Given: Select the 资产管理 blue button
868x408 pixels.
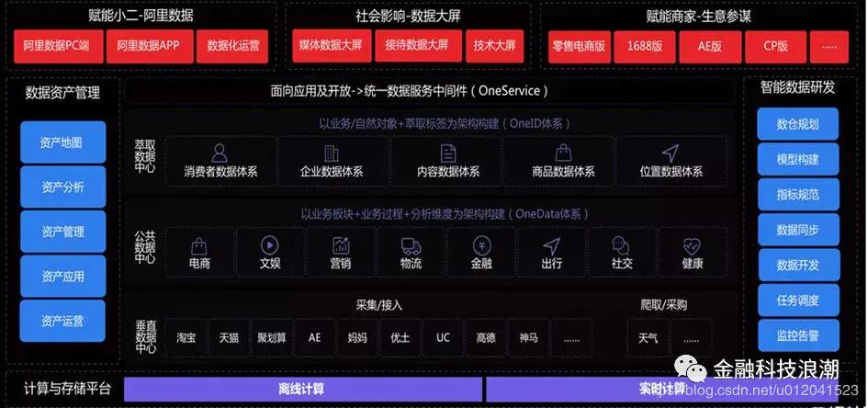Looking at the screenshot, I should pos(62,232).
